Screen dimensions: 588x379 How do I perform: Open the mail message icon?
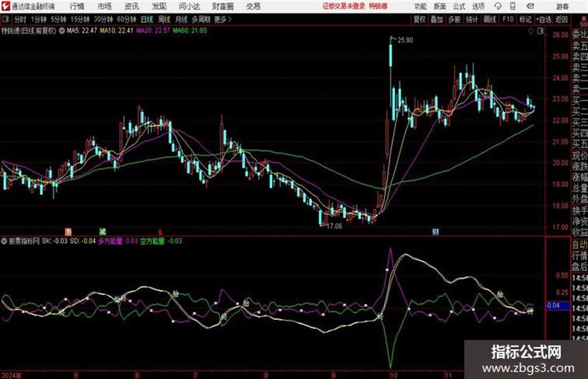coord(530,6)
